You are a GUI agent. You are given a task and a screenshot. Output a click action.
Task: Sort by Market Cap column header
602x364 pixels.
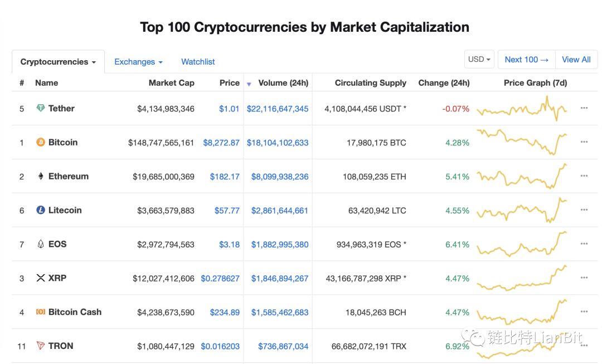click(x=171, y=83)
